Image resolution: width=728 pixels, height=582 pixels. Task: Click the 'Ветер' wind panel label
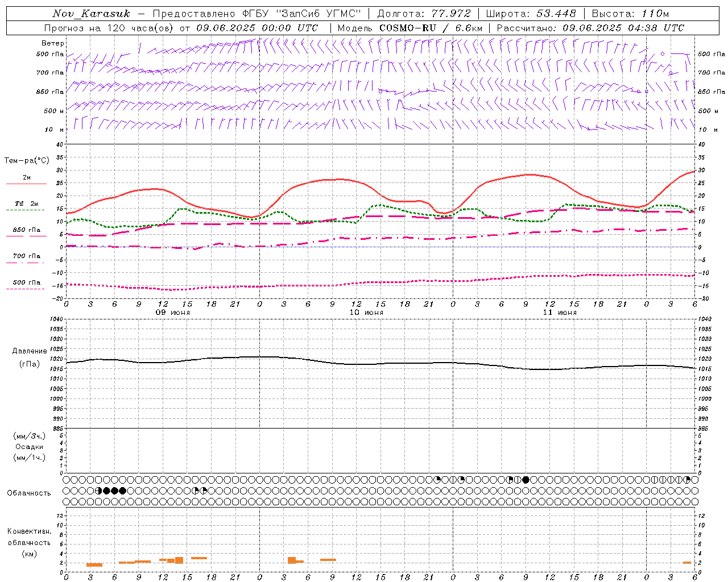pos(53,43)
